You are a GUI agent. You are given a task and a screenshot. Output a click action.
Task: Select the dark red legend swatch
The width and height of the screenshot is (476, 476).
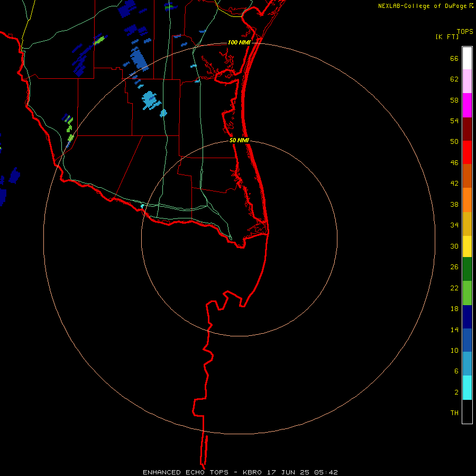tap(467, 129)
